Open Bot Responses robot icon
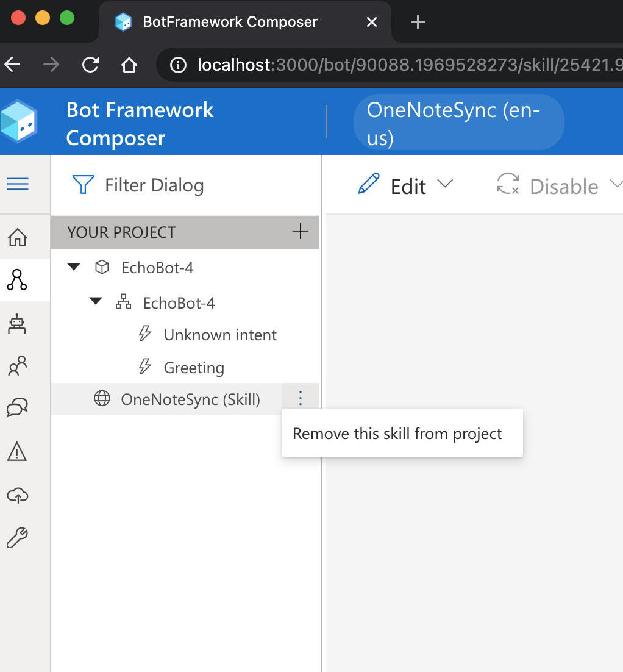 pos(17,324)
